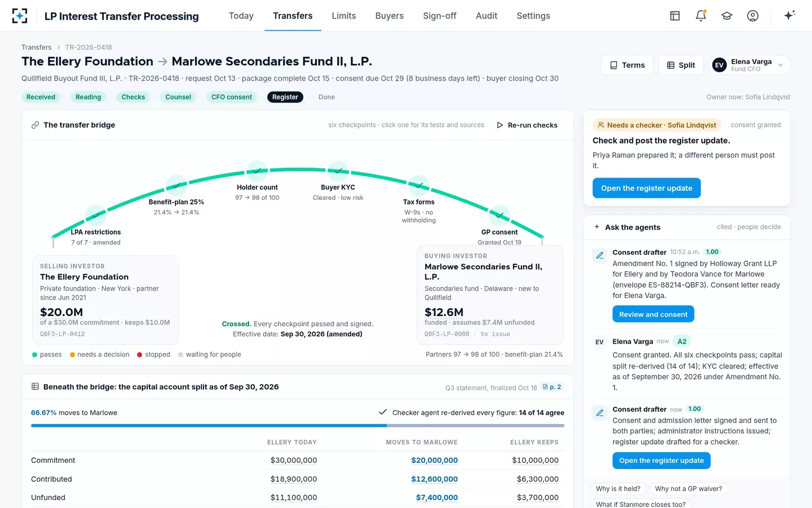Select the Buyer KYC checkpoint
The height and width of the screenshot is (508, 812).
pos(338,170)
